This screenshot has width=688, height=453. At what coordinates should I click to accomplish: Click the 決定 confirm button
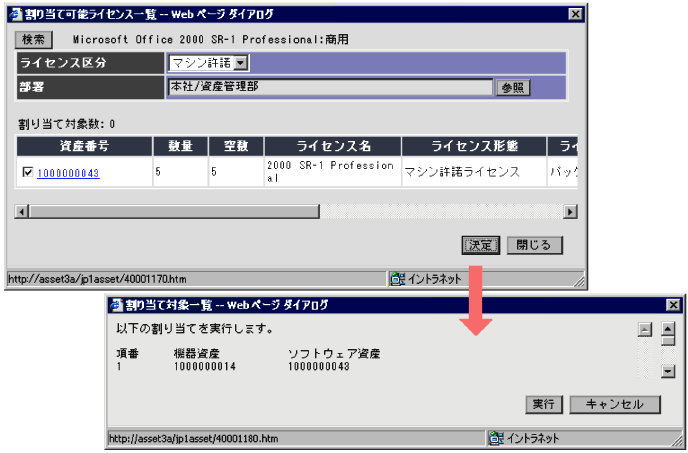[480, 245]
